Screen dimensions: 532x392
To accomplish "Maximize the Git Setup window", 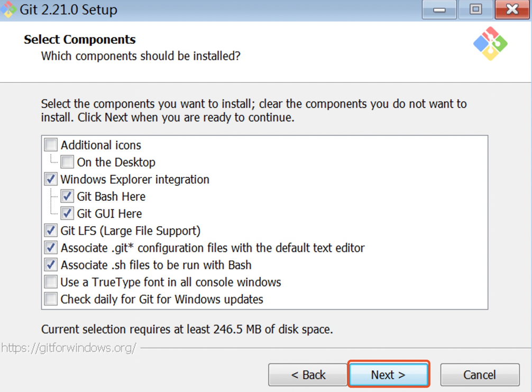I will [475, 10].
